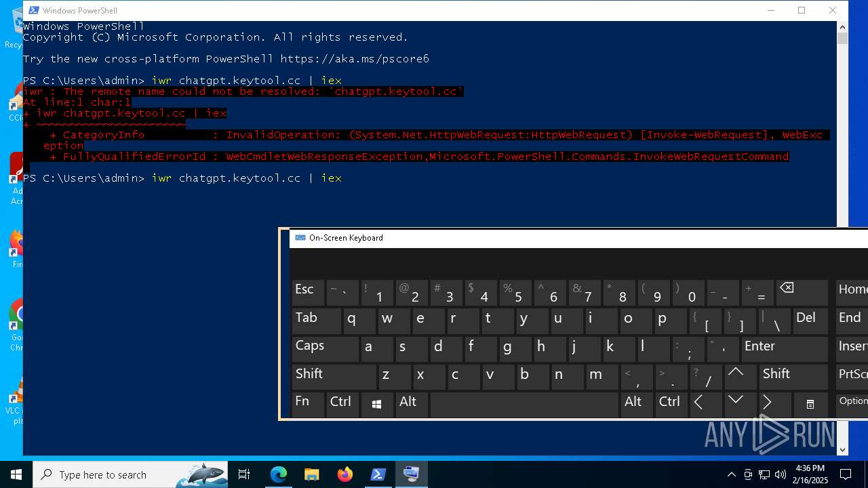Open the Windows Start menu
This screenshot has height=488, width=868.
pos(16,474)
